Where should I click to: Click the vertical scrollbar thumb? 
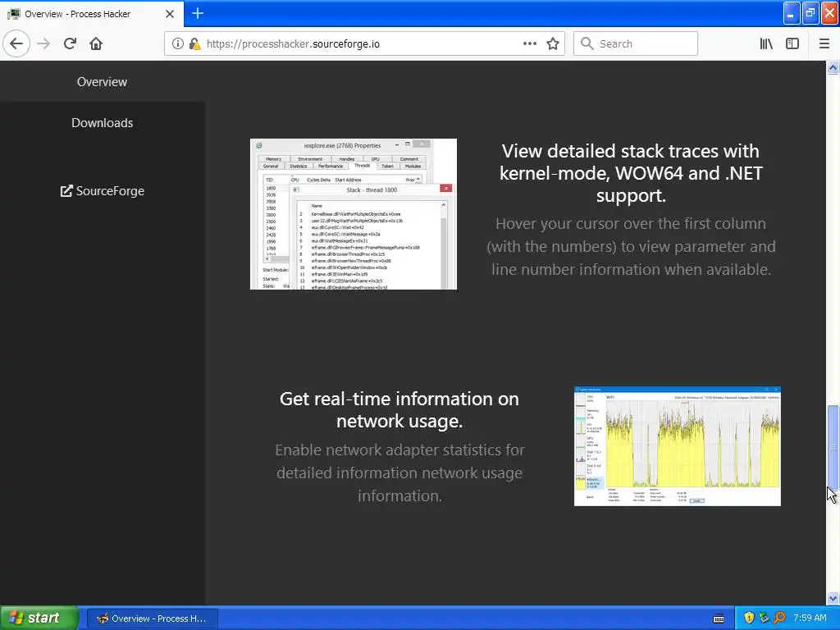(x=833, y=448)
